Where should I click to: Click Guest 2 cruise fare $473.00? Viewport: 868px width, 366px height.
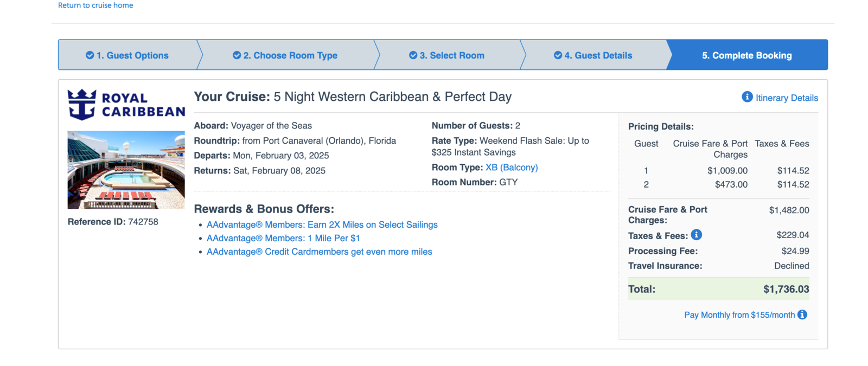click(x=731, y=184)
